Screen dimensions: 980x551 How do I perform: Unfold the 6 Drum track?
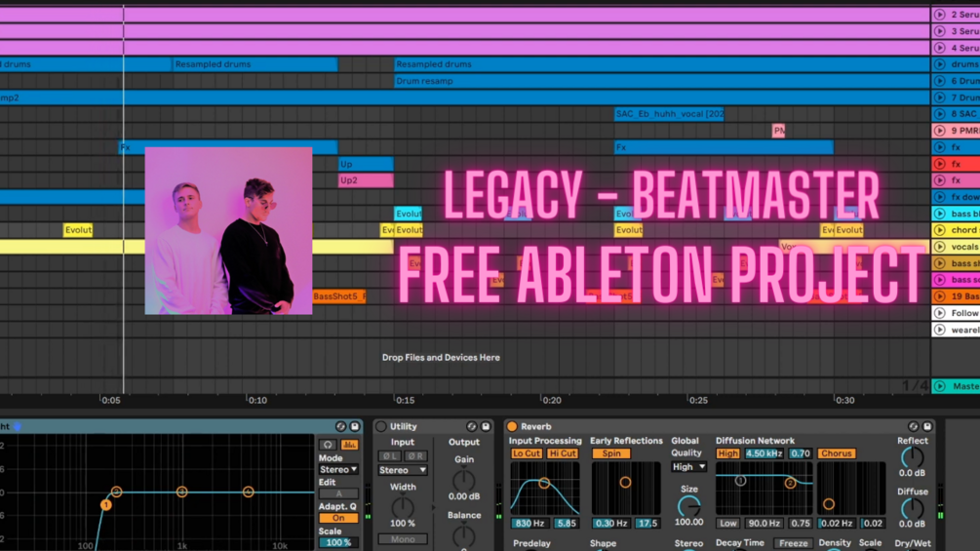tap(939, 81)
